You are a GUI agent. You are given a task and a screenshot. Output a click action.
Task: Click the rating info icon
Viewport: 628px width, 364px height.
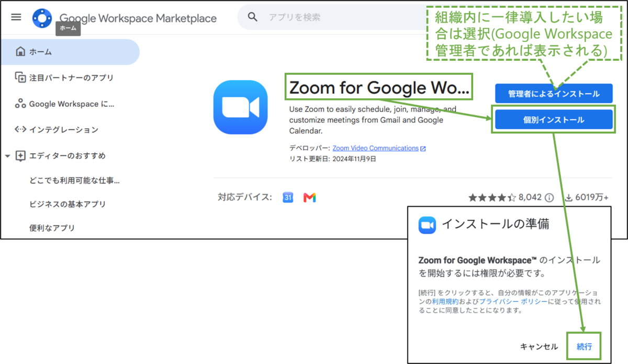click(x=549, y=198)
